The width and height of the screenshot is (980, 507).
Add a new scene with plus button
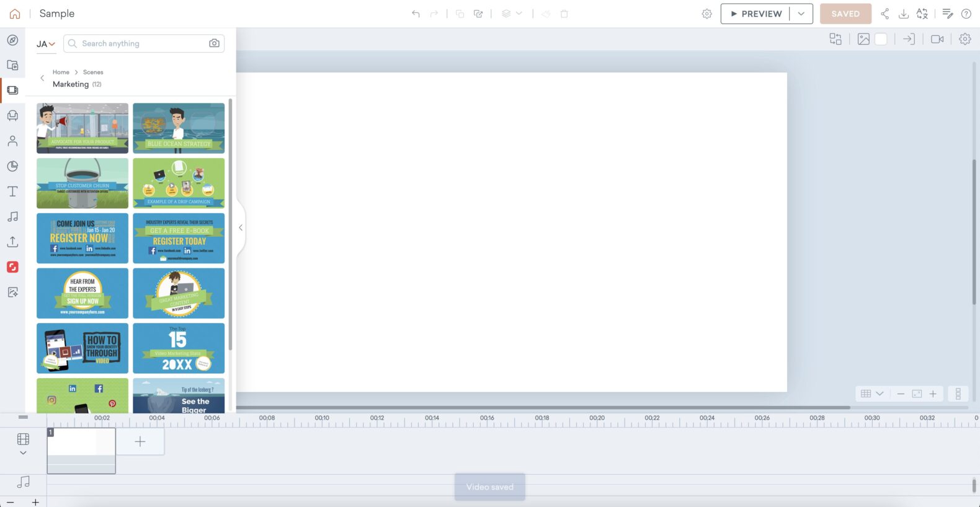tap(140, 441)
